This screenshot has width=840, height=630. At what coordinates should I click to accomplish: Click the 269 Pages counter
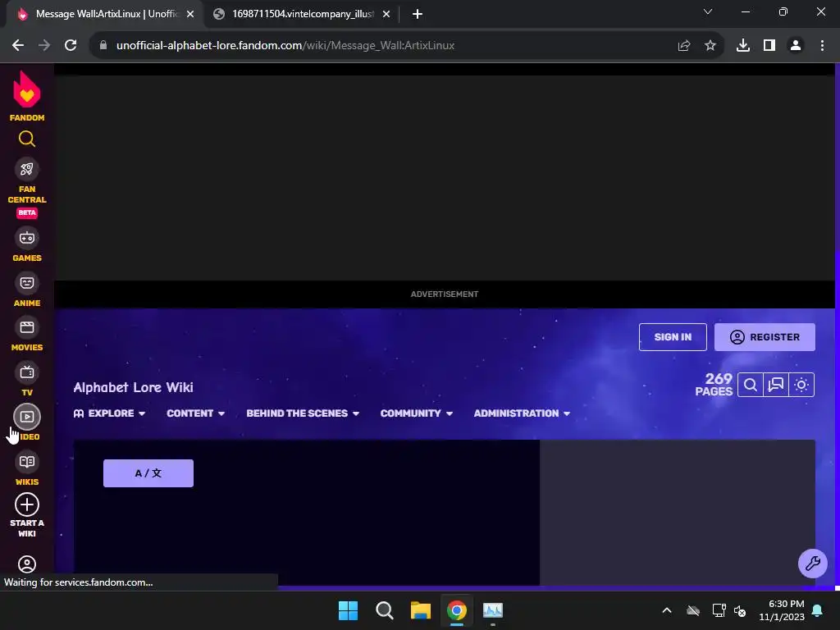[x=714, y=385]
